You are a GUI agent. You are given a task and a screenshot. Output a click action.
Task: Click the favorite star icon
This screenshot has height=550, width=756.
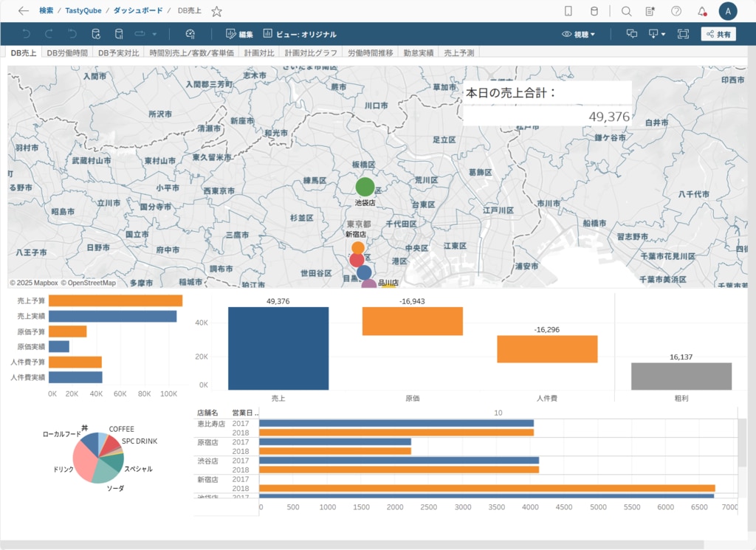pos(216,11)
